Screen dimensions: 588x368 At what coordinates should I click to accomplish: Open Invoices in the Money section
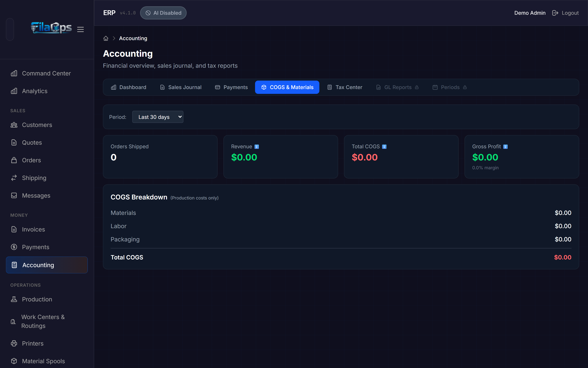[x=47, y=229]
